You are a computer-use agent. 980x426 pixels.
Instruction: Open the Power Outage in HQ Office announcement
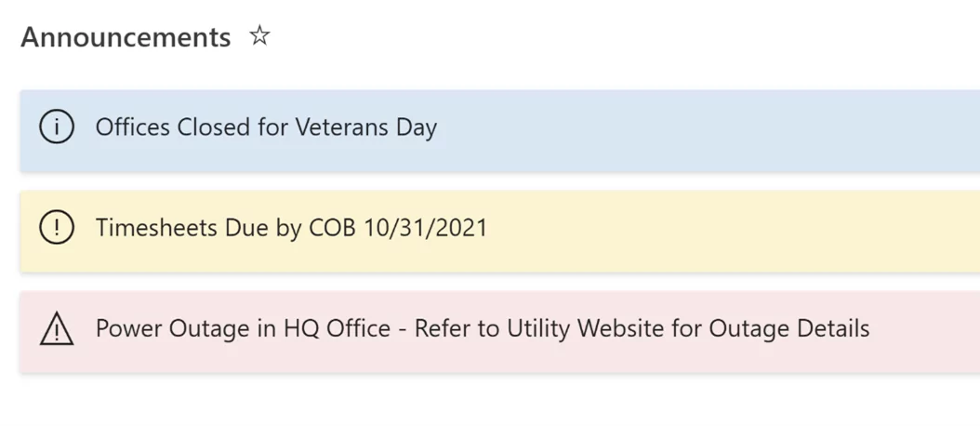(x=482, y=328)
